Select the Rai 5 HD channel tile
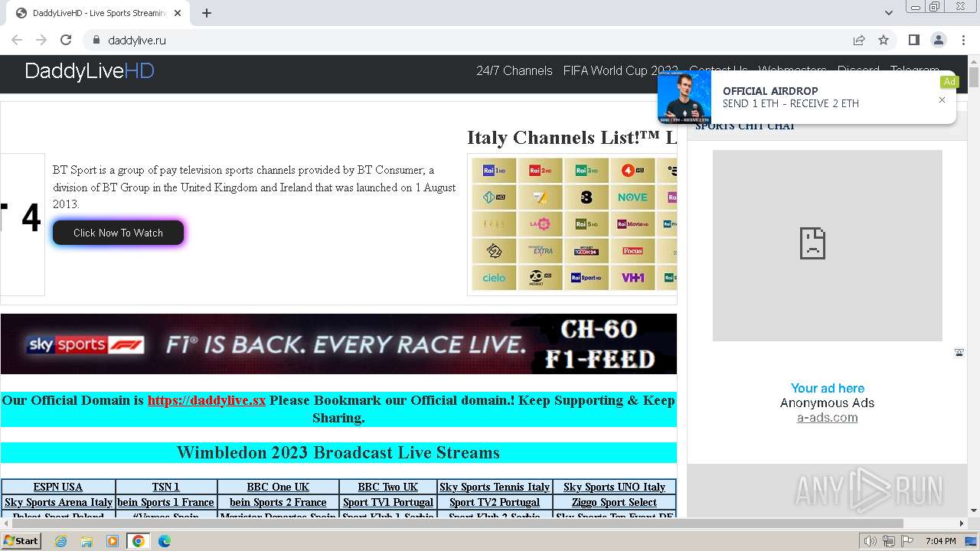The height and width of the screenshot is (551, 980). click(586, 224)
